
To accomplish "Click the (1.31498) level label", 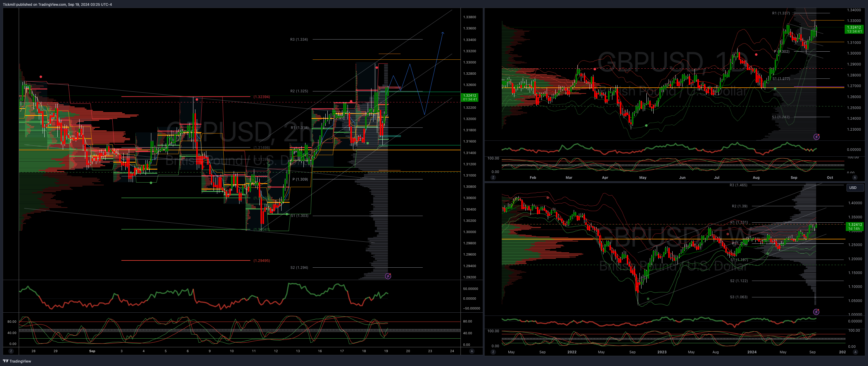I will [x=261, y=147].
